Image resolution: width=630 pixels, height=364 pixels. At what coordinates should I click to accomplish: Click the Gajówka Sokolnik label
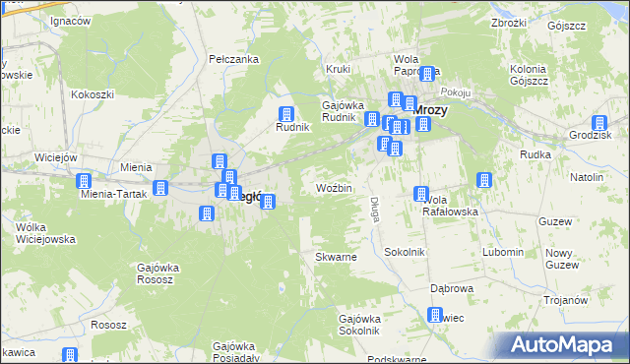[x=359, y=325]
